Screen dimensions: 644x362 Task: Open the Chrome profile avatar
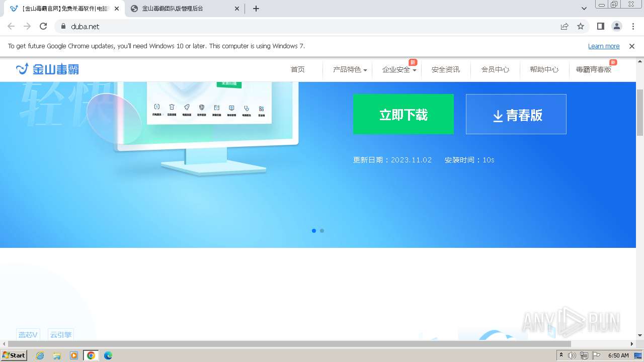click(x=616, y=26)
